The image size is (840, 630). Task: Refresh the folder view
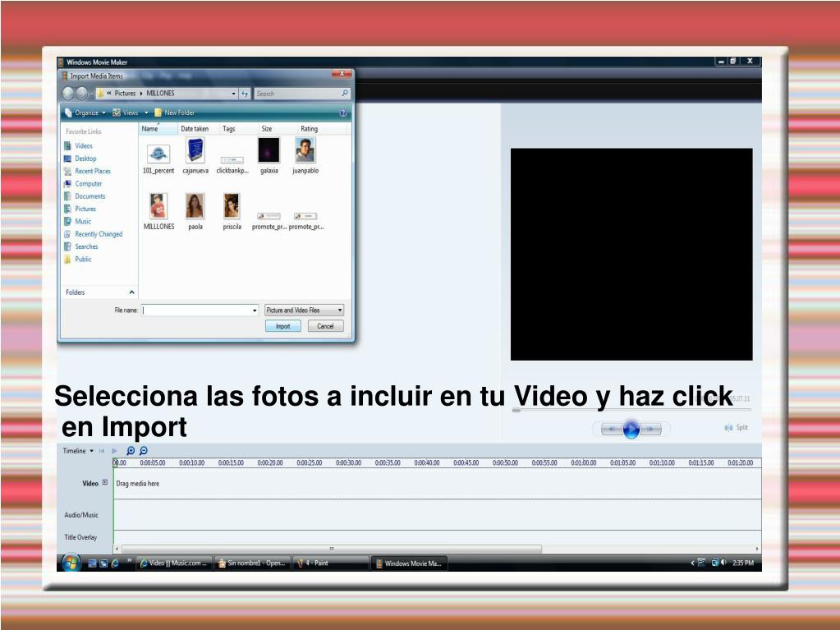[x=245, y=94]
